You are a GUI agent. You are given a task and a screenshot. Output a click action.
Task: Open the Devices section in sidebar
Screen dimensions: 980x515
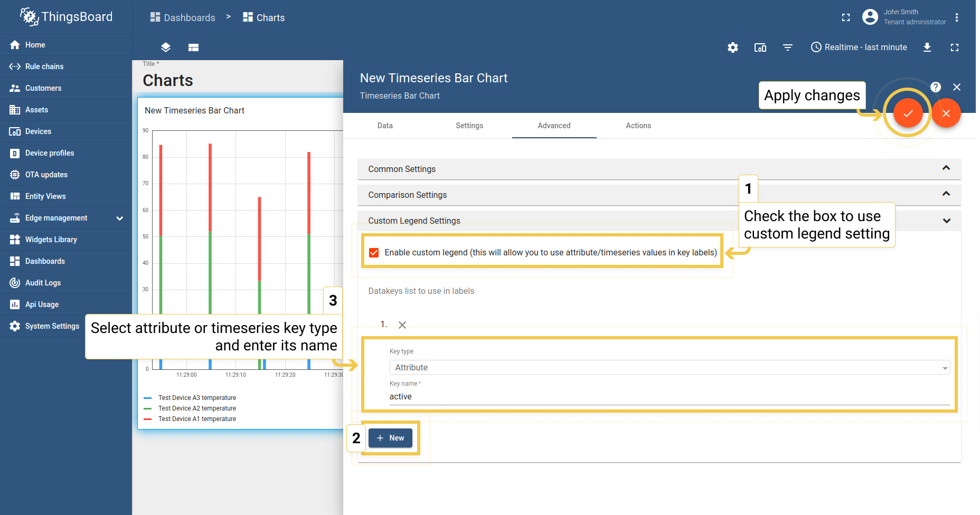[x=38, y=131]
